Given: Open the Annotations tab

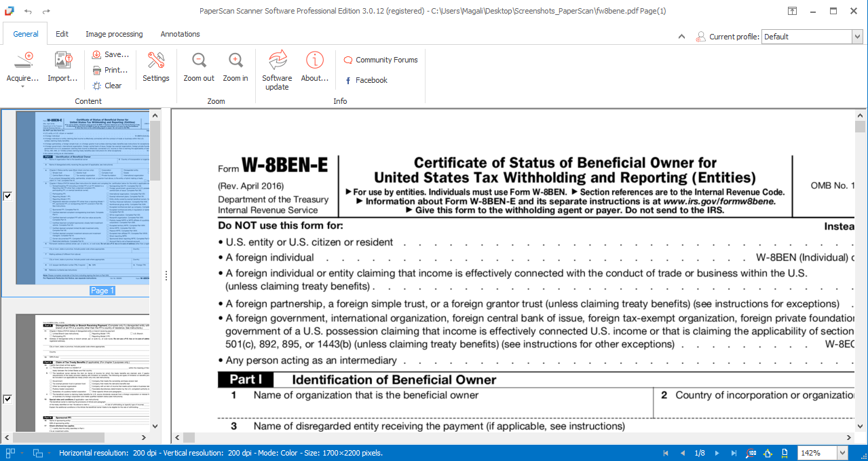Looking at the screenshot, I should pyautogui.click(x=179, y=33).
